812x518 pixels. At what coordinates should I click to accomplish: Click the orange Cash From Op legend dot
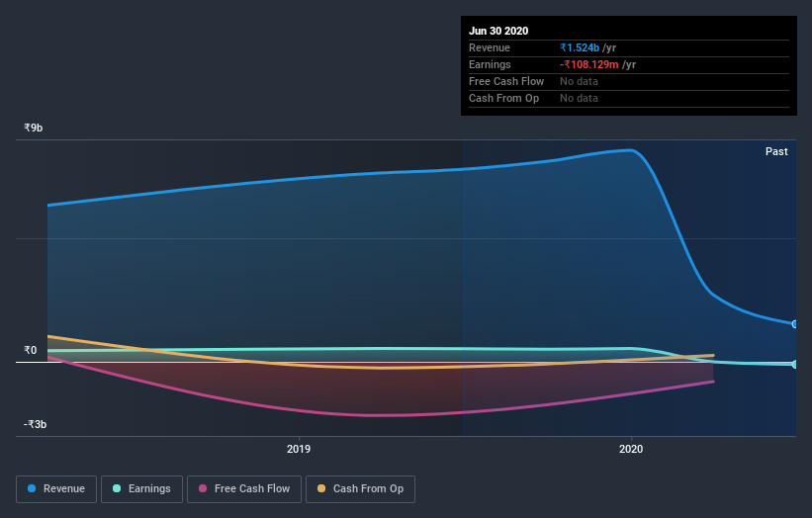(x=321, y=488)
